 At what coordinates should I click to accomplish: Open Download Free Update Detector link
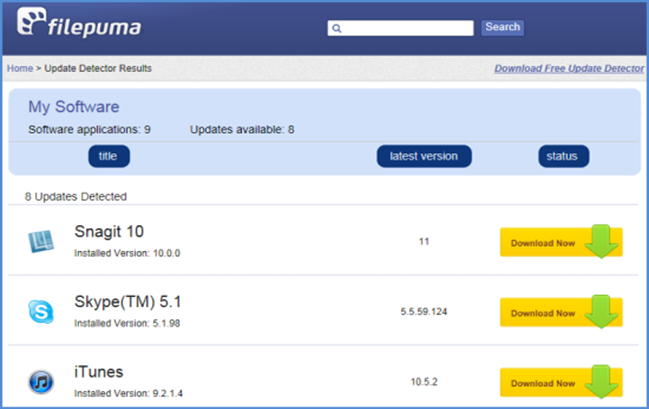(x=569, y=68)
